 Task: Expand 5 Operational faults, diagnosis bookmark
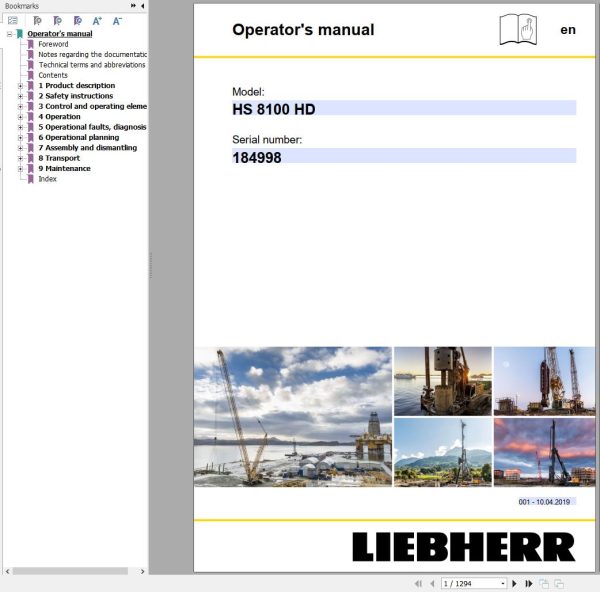click(x=21, y=127)
